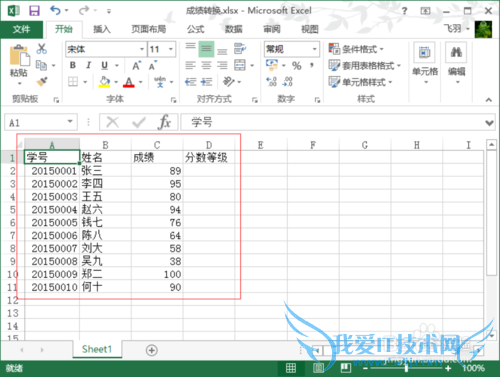Image resolution: width=500 pixels, height=377 pixels.
Task: Switch to the 公式 Formulas tab
Action: tap(195, 29)
